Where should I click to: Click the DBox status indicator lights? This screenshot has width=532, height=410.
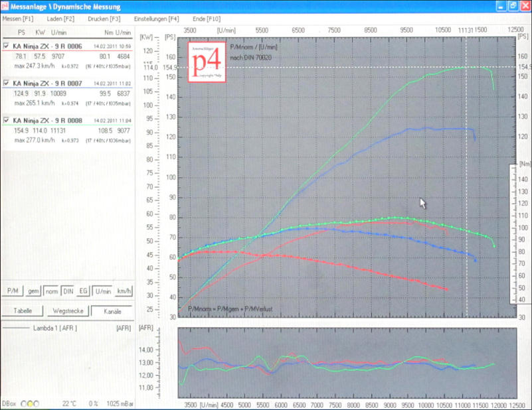click(x=29, y=403)
